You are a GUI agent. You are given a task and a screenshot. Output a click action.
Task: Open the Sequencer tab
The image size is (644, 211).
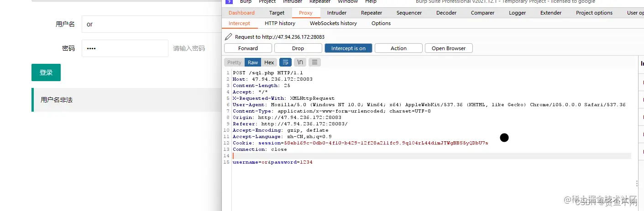(409, 13)
